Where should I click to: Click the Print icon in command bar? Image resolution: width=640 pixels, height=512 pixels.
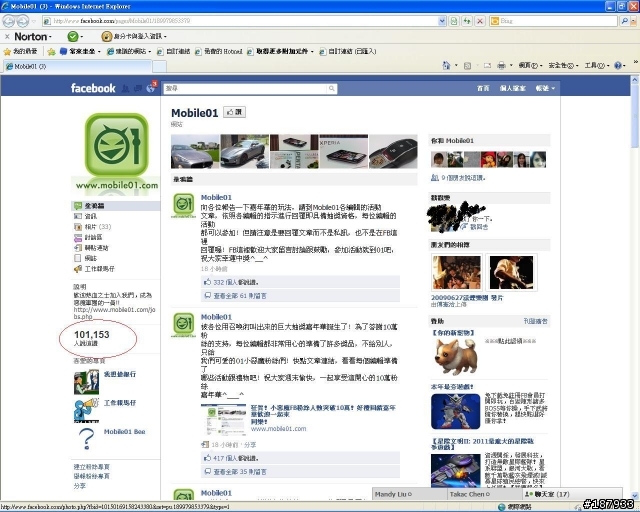pos(502,65)
